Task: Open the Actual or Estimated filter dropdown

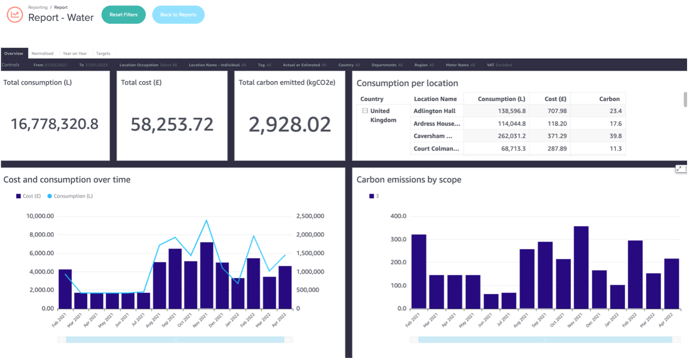Action: click(x=305, y=65)
